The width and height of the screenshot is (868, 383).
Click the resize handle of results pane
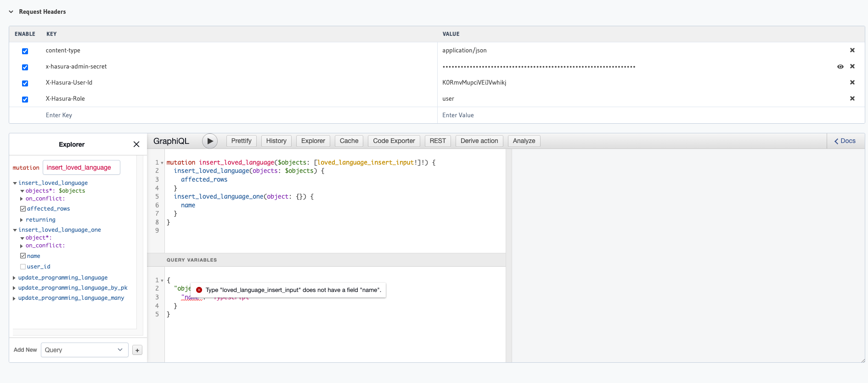coord(863,360)
